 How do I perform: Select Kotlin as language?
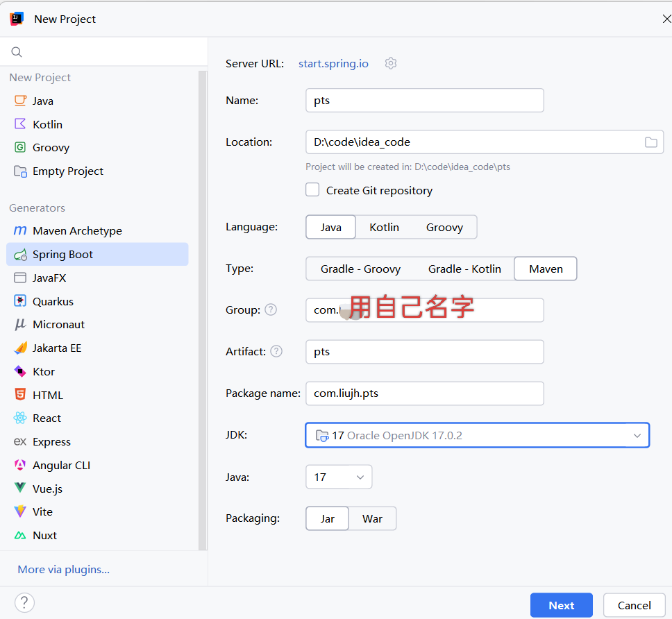coord(385,227)
